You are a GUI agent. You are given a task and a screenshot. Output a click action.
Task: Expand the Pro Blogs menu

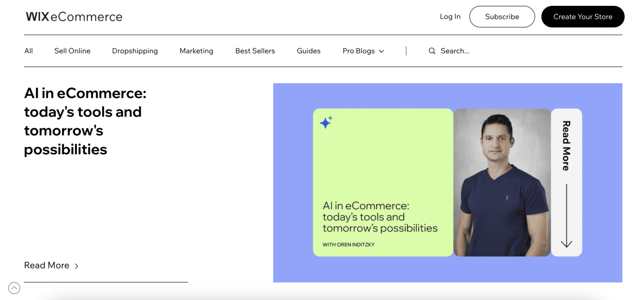[363, 51]
